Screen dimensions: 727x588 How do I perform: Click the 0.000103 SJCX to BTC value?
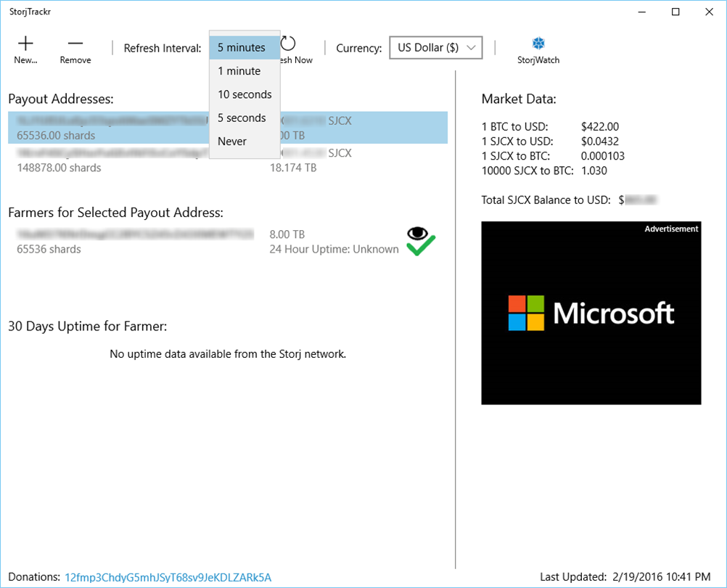pos(603,156)
